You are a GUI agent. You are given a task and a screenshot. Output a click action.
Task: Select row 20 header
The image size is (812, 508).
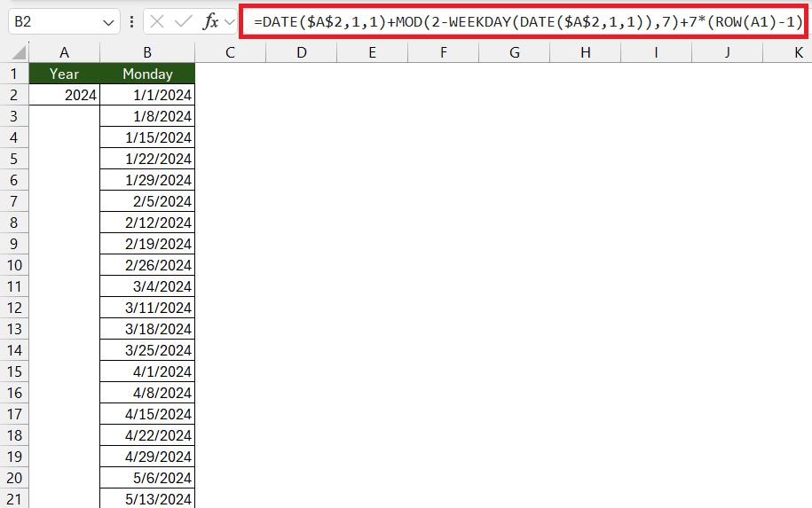click(x=14, y=478)
